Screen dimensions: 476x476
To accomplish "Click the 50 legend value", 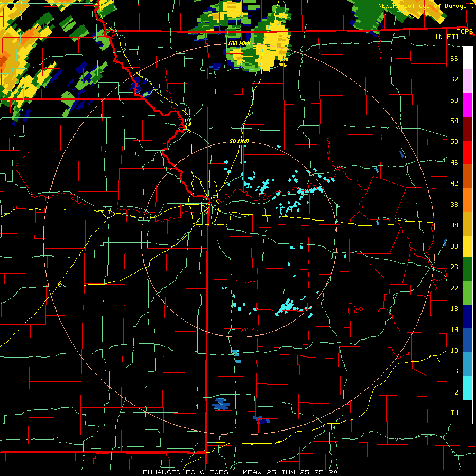I will tap(454, 142).
